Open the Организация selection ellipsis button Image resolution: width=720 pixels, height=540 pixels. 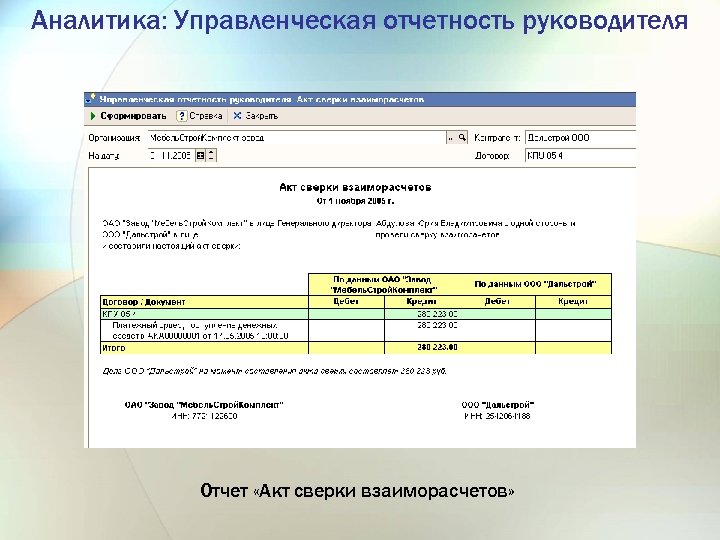click(451, 137)
